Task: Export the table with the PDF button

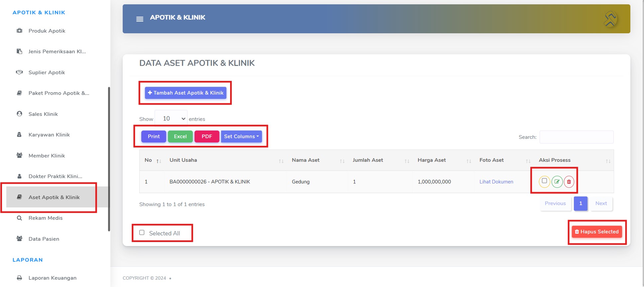Action: 207,137
